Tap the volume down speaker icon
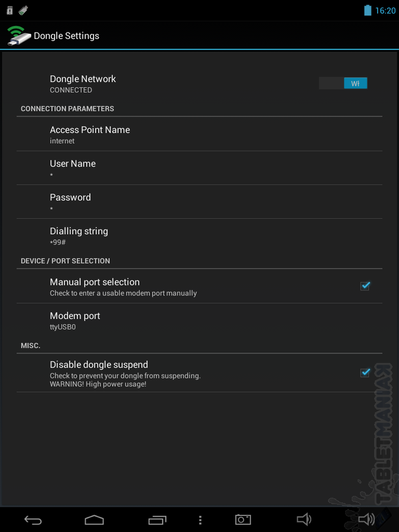This screenshot has width=399, height=532. [304, 519]
